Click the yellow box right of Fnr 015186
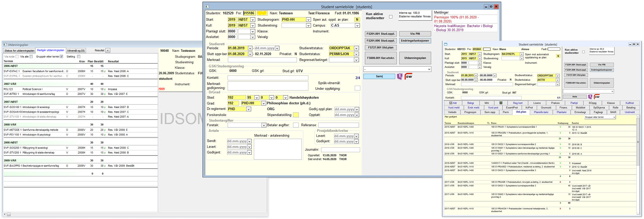The height and width of the screenshot is (219, 644). coord(262,13)
